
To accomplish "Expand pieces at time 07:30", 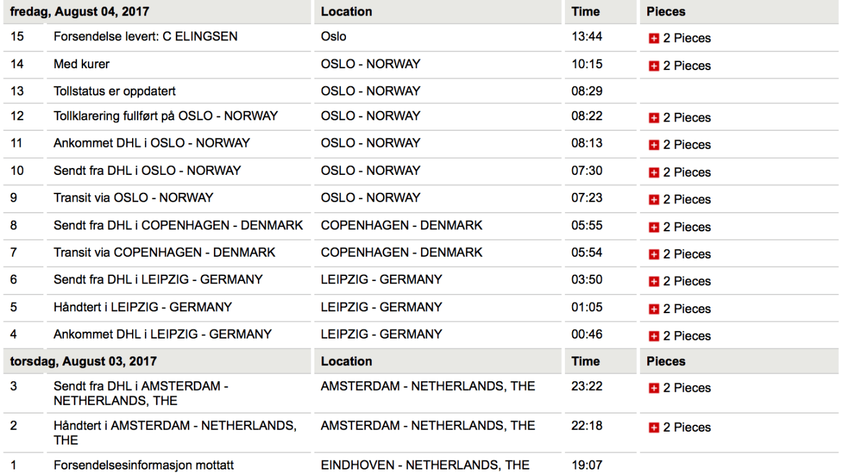I will pyautogui.click(x=653, y=172).
